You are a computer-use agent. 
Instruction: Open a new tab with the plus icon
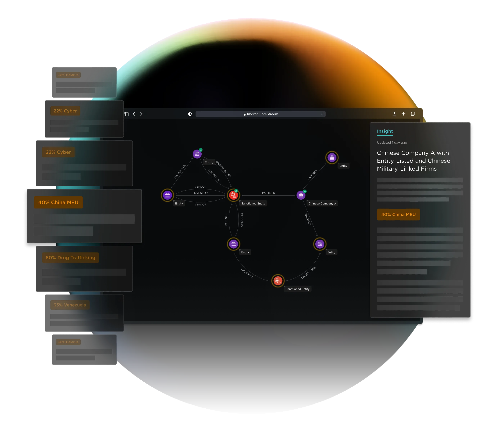click(403, 114)
